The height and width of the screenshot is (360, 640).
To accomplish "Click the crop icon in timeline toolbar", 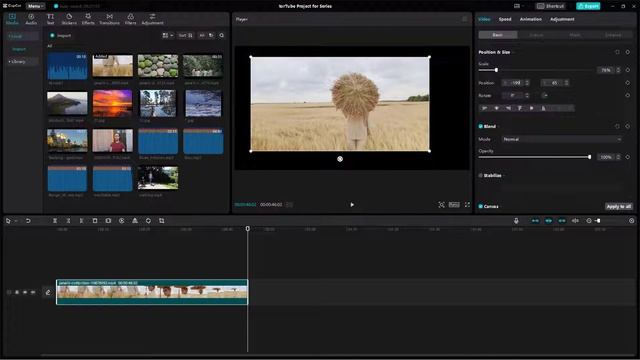I will [162, 221].
